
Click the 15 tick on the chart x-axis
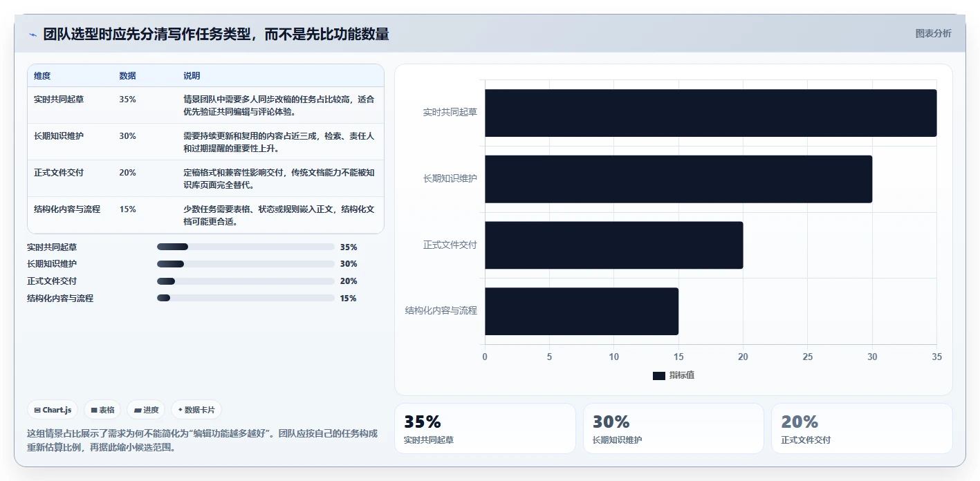click(678, 357)
